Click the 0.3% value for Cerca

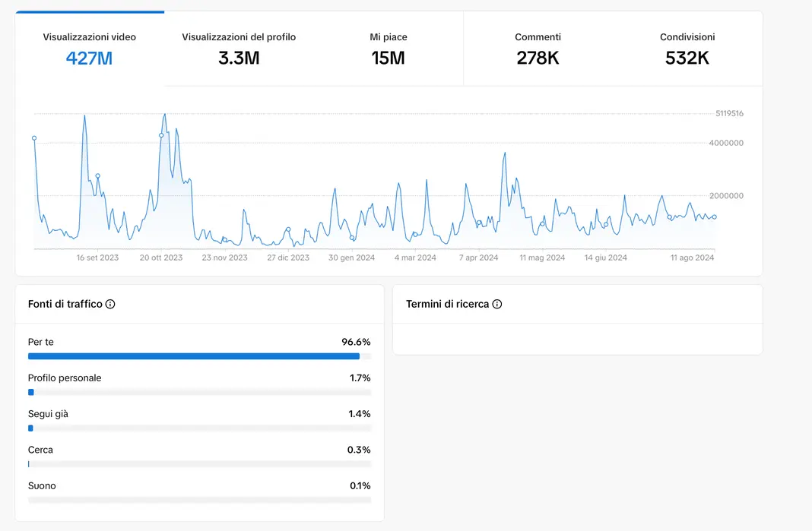[359, 450]
